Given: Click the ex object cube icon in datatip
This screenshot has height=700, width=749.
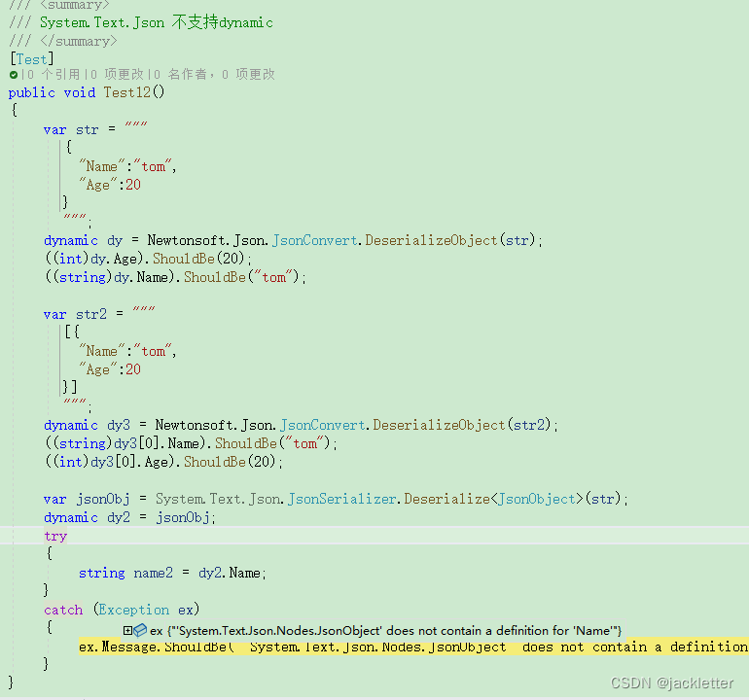Looking at the screenshot, I should point(140,631).
